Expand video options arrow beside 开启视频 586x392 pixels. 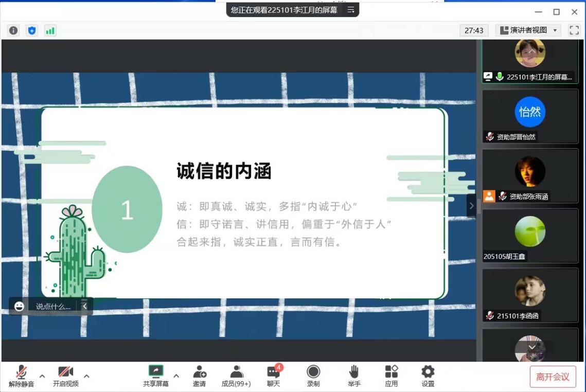click(x=86, y=376)
